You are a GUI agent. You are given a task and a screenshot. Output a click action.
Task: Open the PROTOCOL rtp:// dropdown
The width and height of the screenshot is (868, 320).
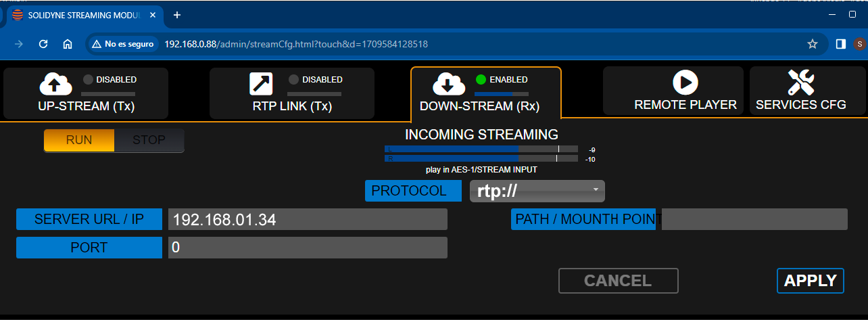537,191
